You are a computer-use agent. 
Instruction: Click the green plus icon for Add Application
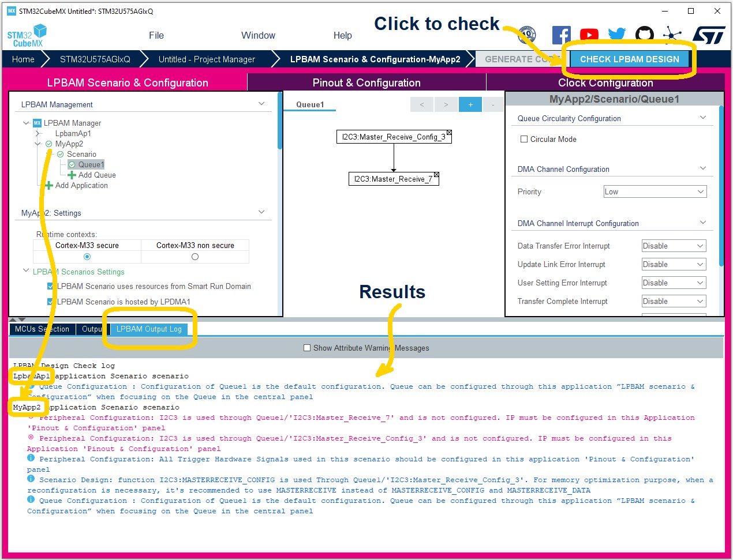click(x=48, y=186)
